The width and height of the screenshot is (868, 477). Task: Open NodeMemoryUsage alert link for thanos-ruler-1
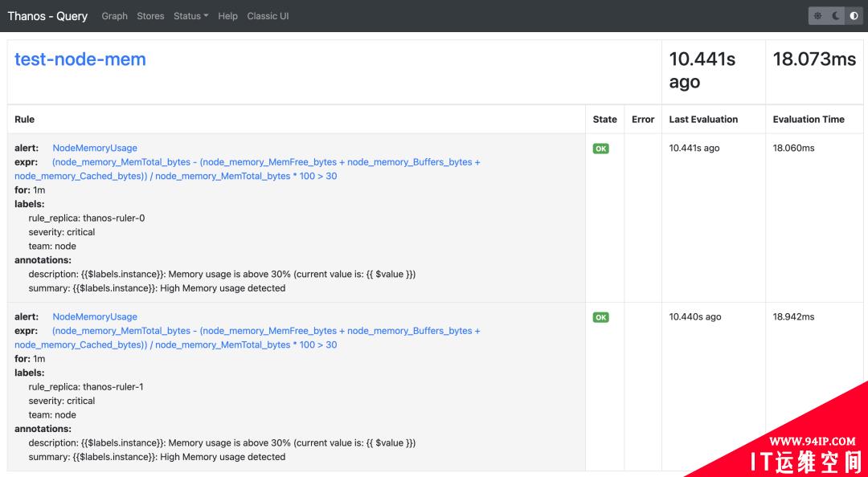pyautogui.click(x=95, y=316)
